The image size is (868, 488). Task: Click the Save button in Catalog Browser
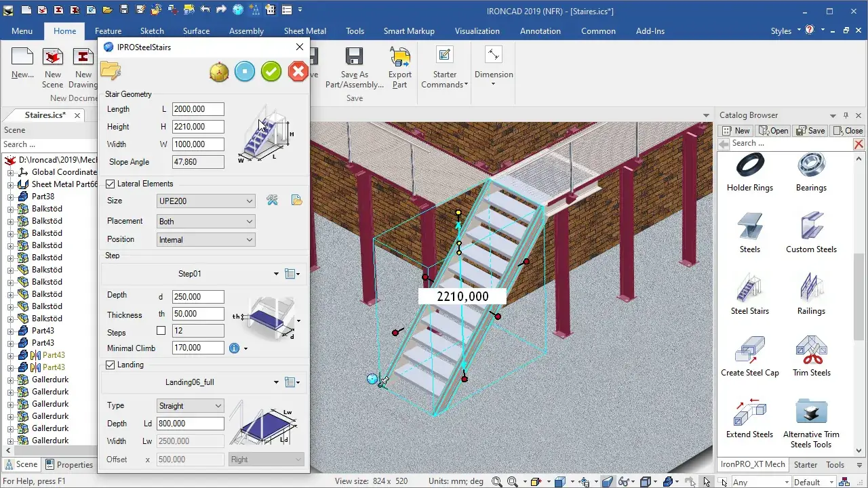[x=810, y=131]
